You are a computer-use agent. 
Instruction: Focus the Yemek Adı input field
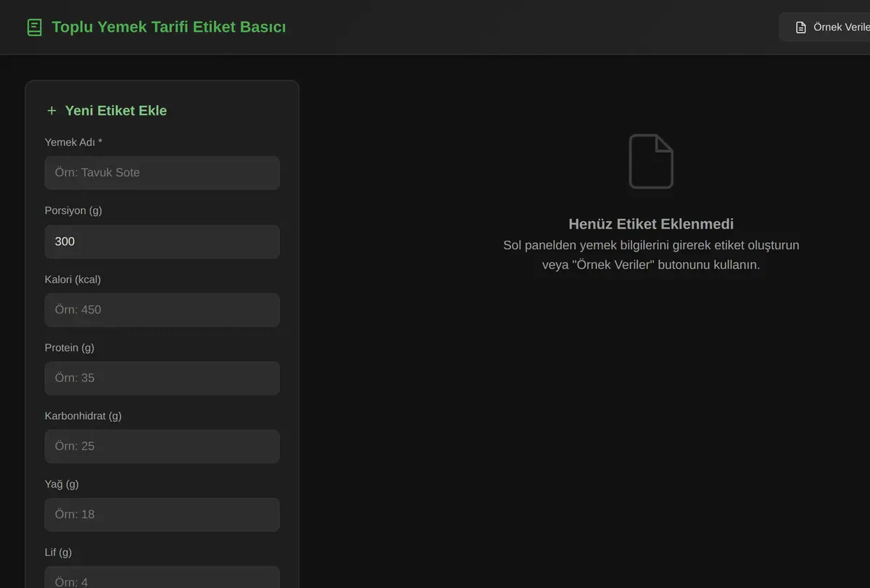click(162, 173)
